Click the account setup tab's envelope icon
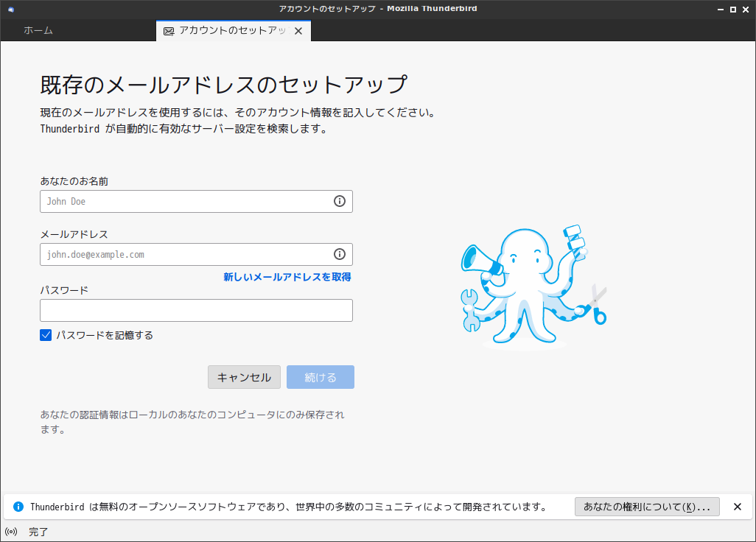 (169, 32)
